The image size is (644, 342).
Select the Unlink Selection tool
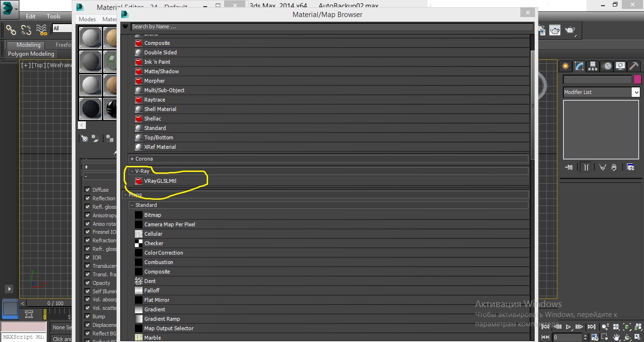point(26,30)
